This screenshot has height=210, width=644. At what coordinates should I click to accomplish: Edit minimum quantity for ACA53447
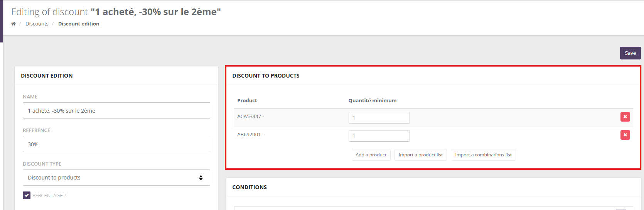tap(379, 118)
